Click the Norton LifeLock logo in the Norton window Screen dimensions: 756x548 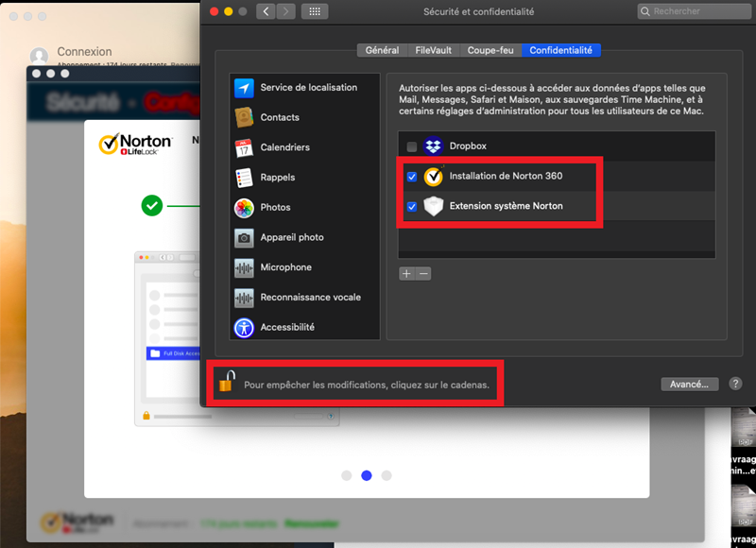tap(135, 144)
